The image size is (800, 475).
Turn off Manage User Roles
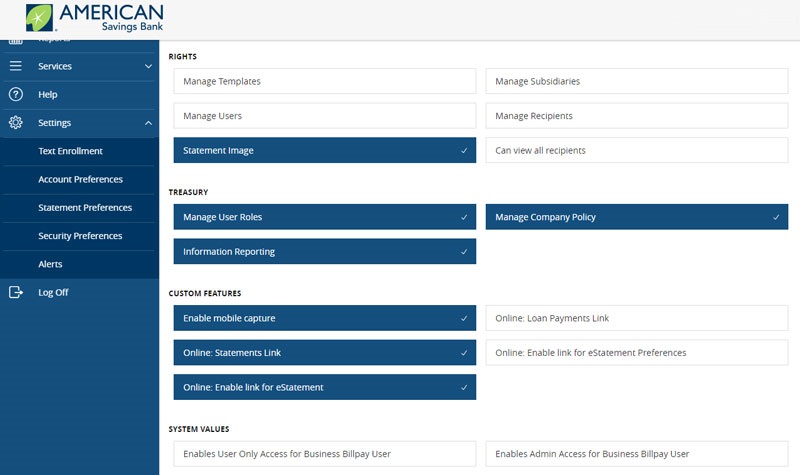(x=324, y=217)
